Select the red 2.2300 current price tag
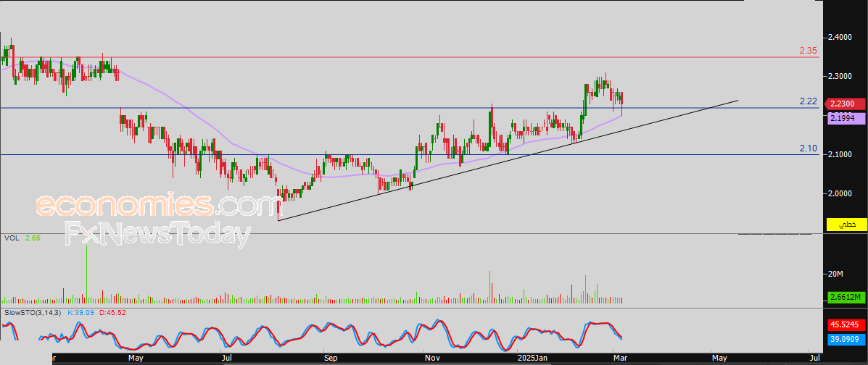 pyautogui.click(x=846, y=104)
